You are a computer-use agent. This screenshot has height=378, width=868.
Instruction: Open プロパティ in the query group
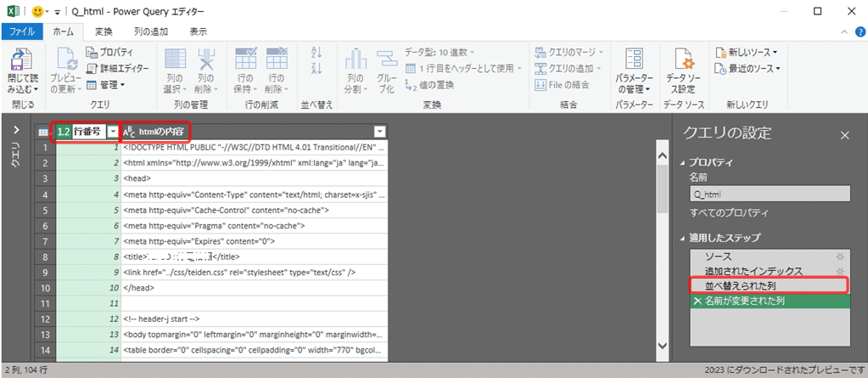110,53
